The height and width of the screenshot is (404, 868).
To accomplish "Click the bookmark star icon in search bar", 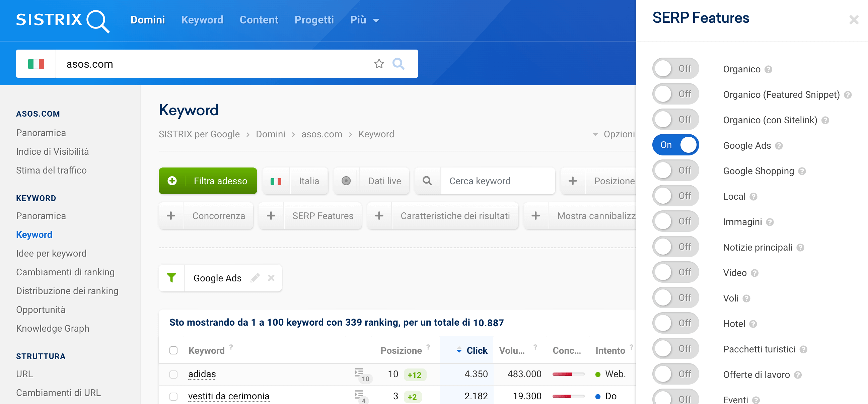I will click(381, 63).
